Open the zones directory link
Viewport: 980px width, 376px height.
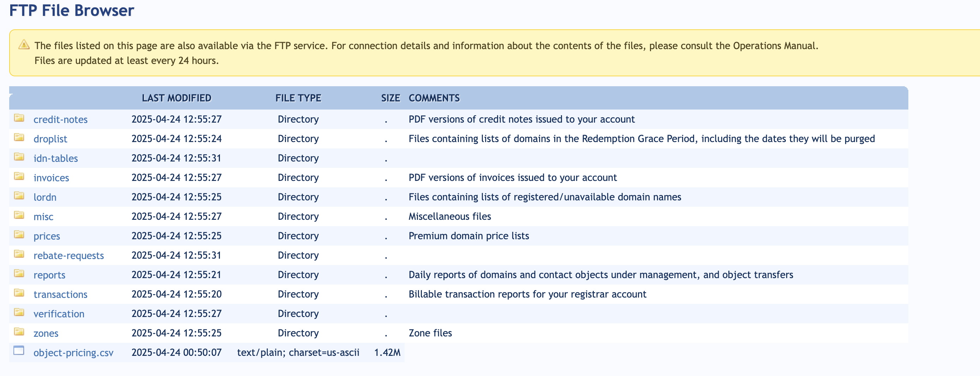[46, 333]
